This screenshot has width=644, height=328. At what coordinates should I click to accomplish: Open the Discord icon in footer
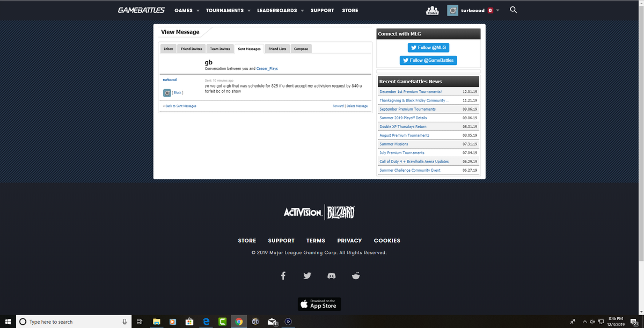(x=331, y=276)
